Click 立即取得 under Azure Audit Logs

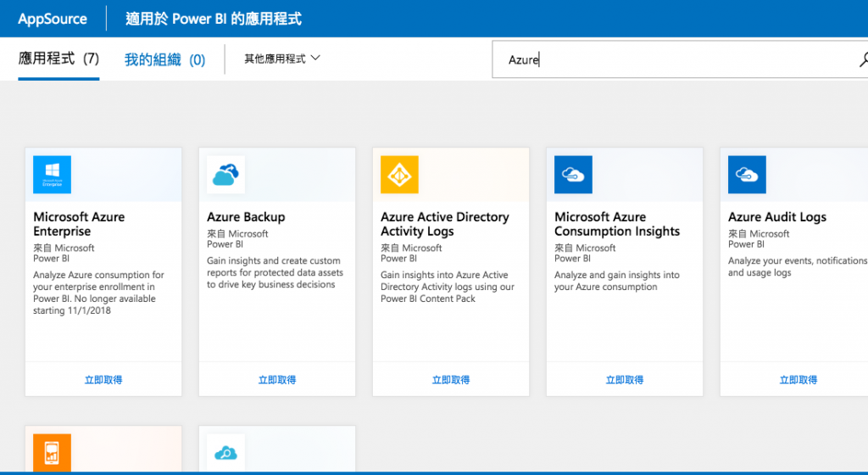click(798, 380)
